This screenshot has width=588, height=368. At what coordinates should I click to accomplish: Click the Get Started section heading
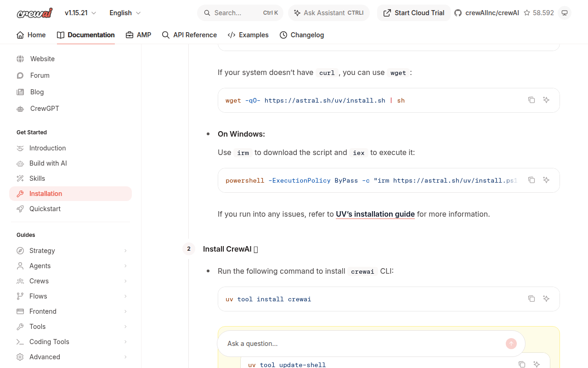click(x=32, y=132)
